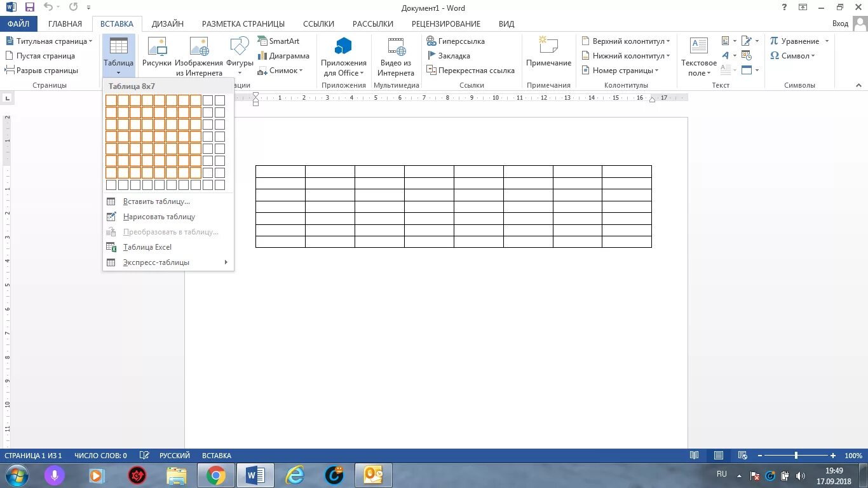Image resolution: width=868 pixels, height=488 pixels.
Task: Switch to the ДИЗАЙН tab
Action: [x=168, y=24]
